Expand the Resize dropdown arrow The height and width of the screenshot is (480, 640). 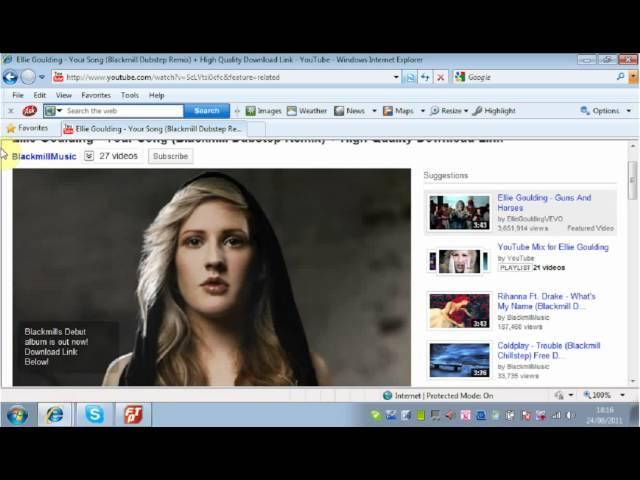click(466, 111)
